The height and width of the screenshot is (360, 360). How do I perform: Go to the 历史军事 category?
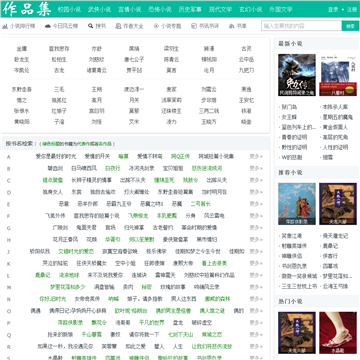(x=190, y=9)
